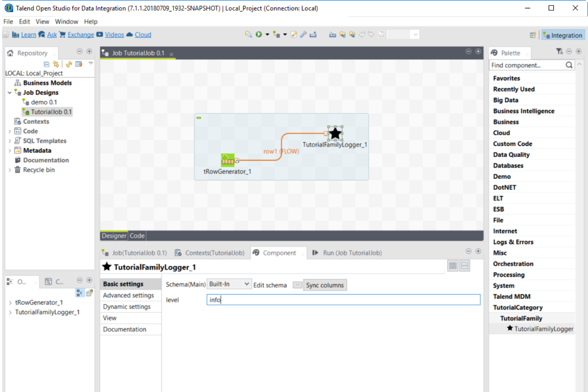This screenshot has width=588, height=392.
Task: Switch to Integration perspective
Action: tap(563, 35)
